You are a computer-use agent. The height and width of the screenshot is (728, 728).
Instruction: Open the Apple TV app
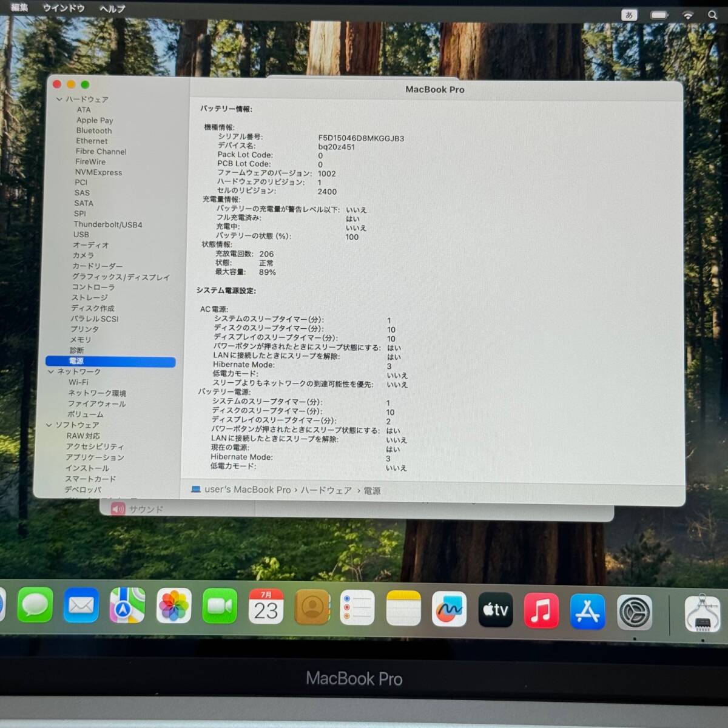(496, 610)
